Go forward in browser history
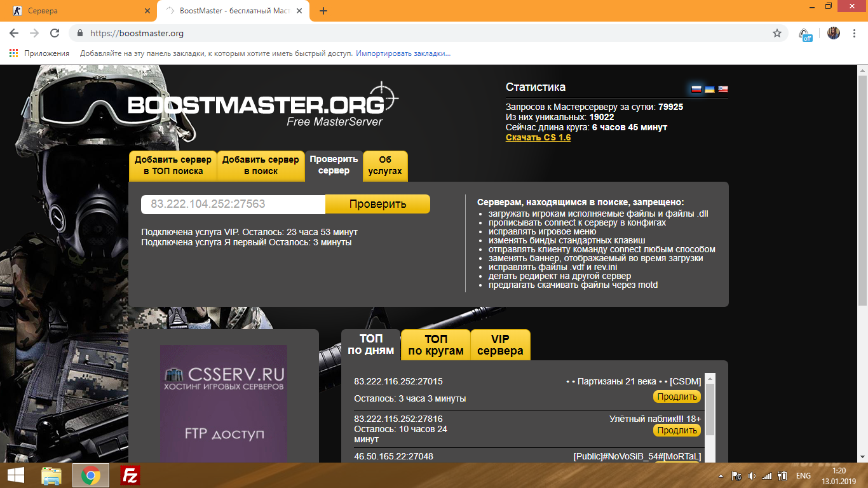Screen dimensions: 868x488 [34, 33]
